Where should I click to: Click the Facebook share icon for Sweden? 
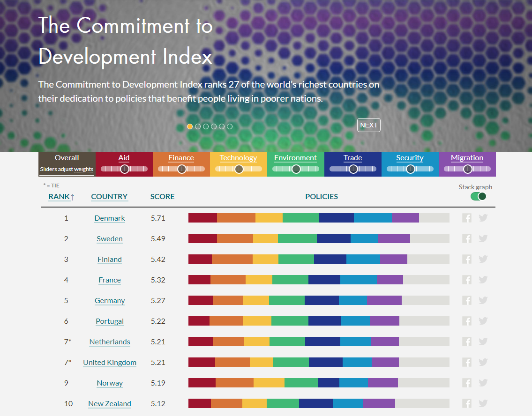[466, 238]
